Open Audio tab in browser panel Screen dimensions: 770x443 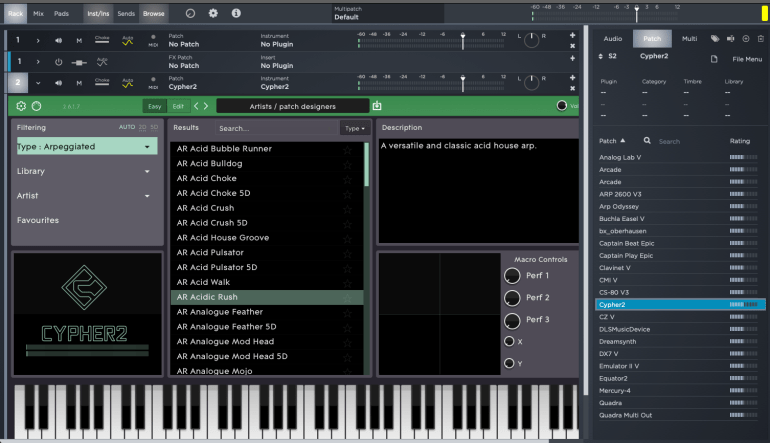[x=612, y=38]
